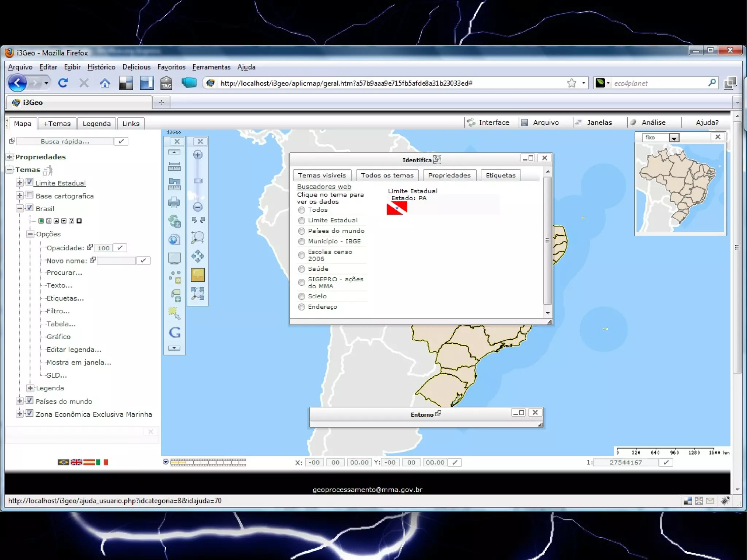Image resolution: width=747 pixels, height=560 pixels.
Task: Uncheck the Limite Estadual layer checkbox
Action: click(30, 182)
